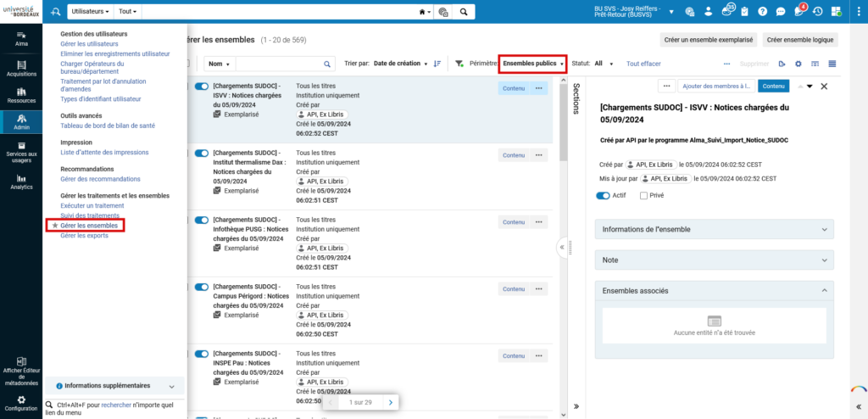
Task: Click the advanced search icon next to the magnifier
Action: click(442, 12)
